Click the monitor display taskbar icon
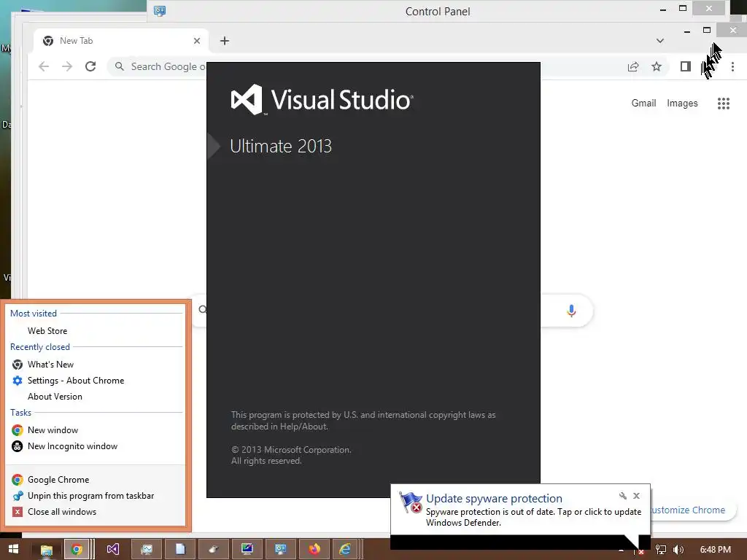747x560 pixels. [x=247, y=550]
